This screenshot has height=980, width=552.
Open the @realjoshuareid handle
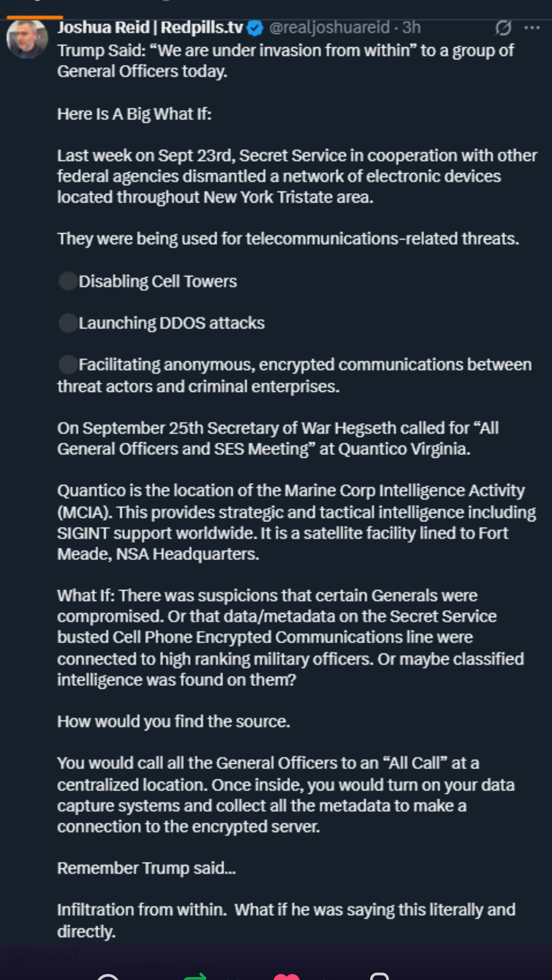pos(329,28)
